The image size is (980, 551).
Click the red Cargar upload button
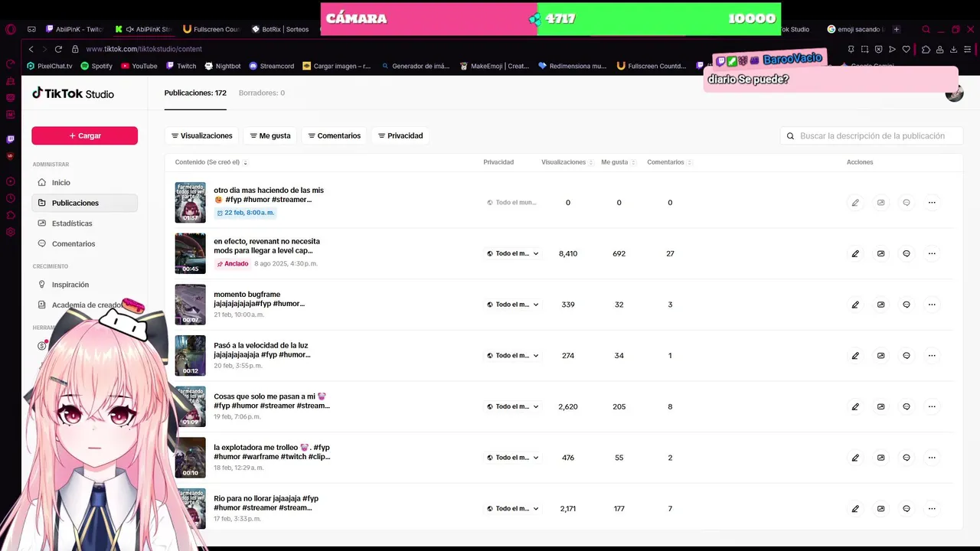click(x=84, y=135)
